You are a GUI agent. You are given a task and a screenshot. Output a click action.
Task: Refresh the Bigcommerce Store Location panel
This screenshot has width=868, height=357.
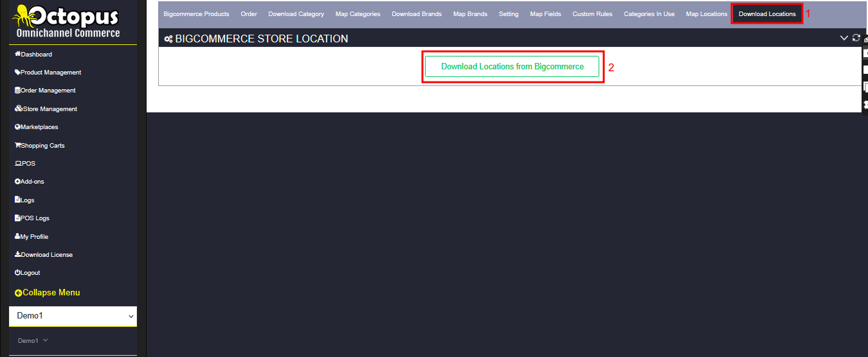tap(856, 38)
